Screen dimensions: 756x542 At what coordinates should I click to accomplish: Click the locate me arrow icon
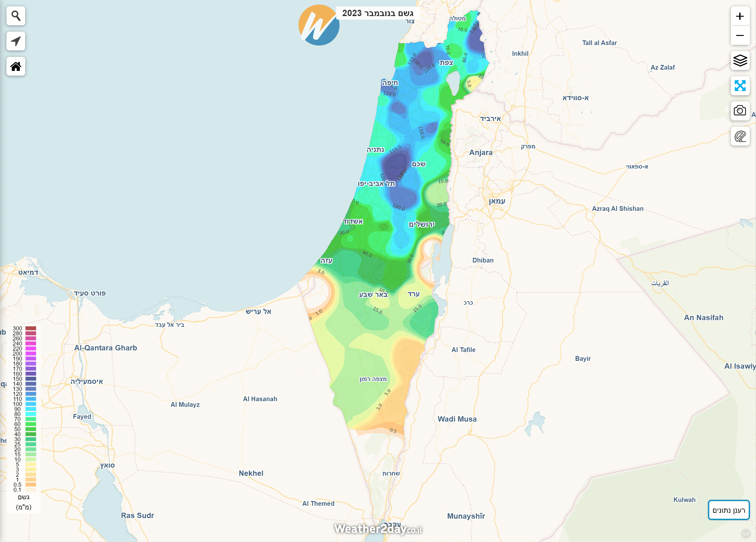(16, 41)
